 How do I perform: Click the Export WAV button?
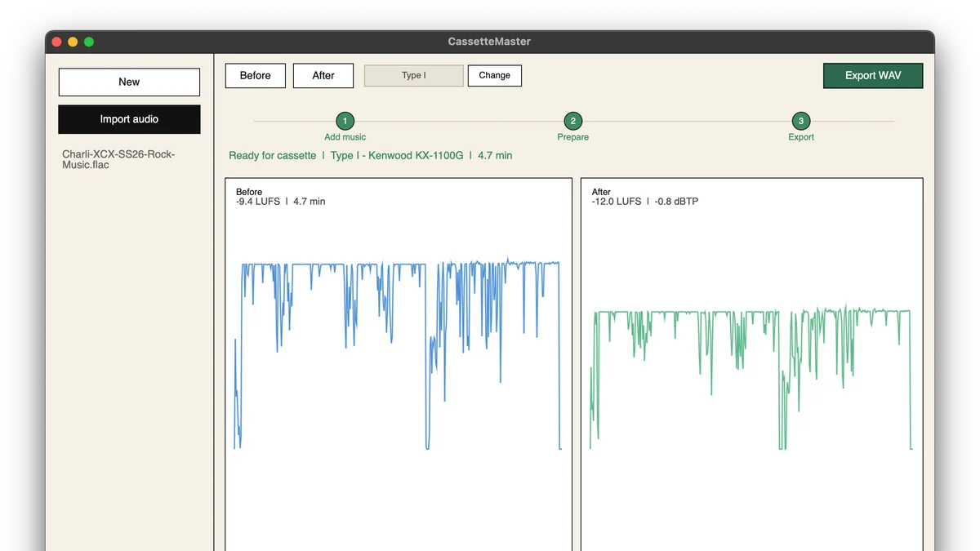pyautogui.click(x=873, y=75)
